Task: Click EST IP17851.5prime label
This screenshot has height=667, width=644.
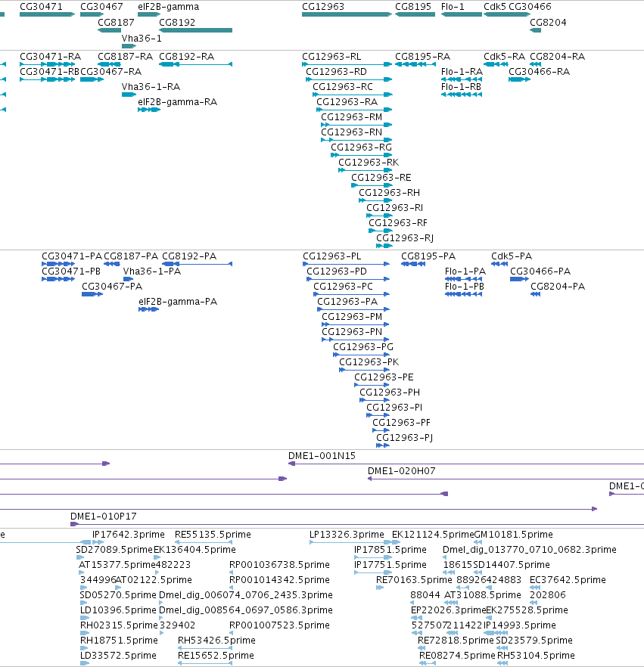Action: [390, 550]
